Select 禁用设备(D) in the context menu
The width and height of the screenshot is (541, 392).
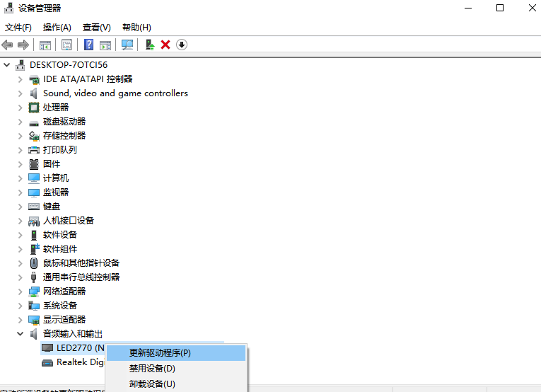pos(152,369)
